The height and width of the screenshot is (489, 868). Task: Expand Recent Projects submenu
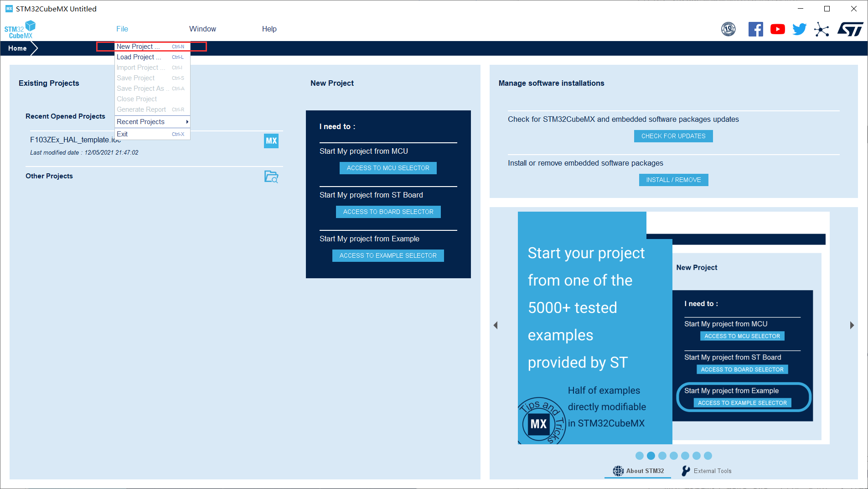pos(152,122)
